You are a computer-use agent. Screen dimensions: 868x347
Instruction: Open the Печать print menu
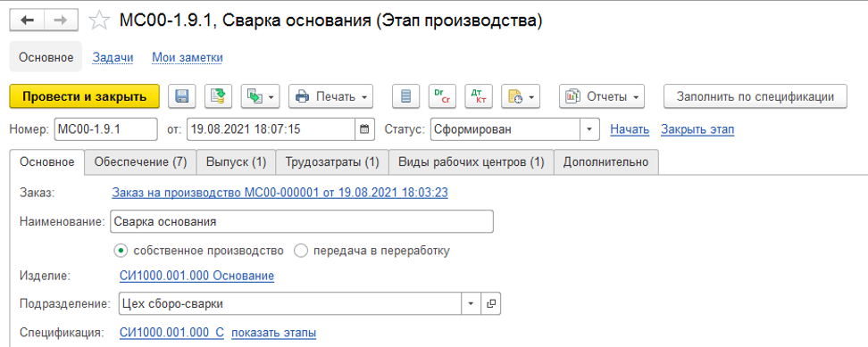point(330,96)
